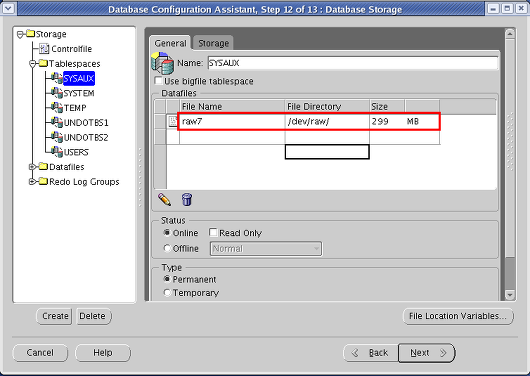Click the Help button

103,353
